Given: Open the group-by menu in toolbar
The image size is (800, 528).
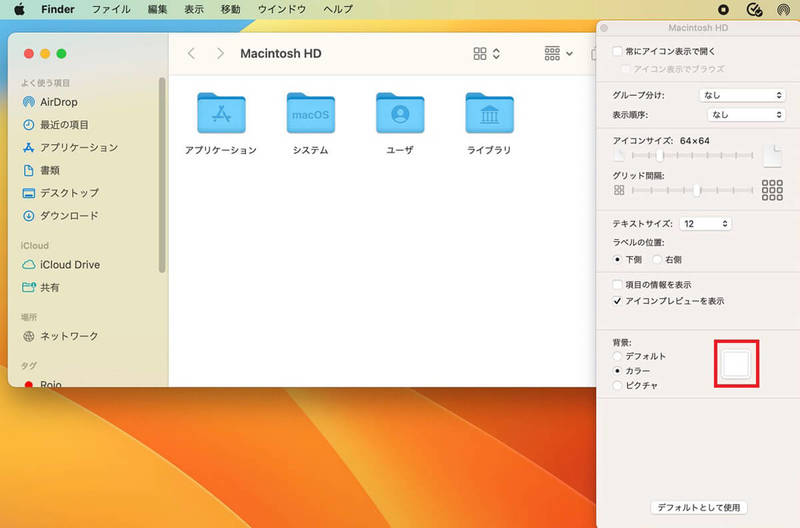Looking at the screenshot, I should pos(559,53).
